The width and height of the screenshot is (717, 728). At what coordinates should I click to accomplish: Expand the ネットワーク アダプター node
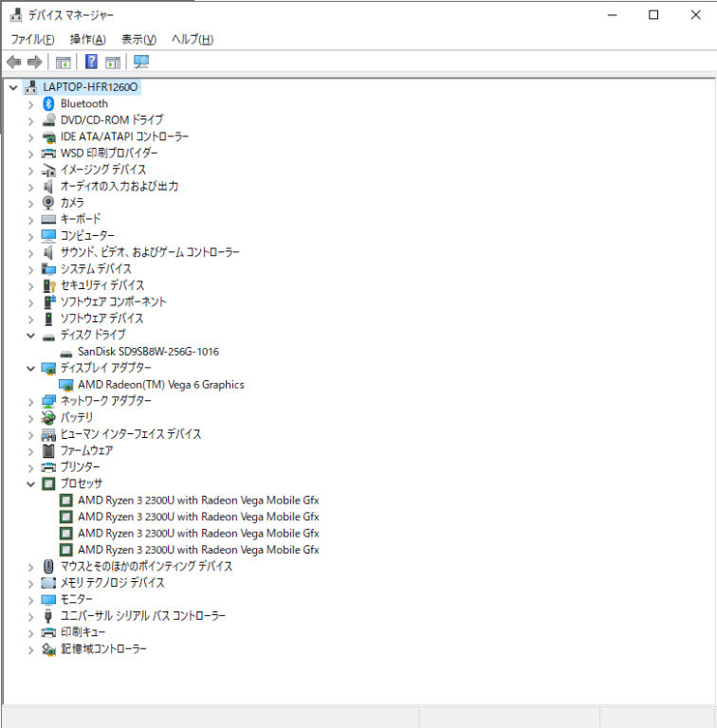coord(30,402)
